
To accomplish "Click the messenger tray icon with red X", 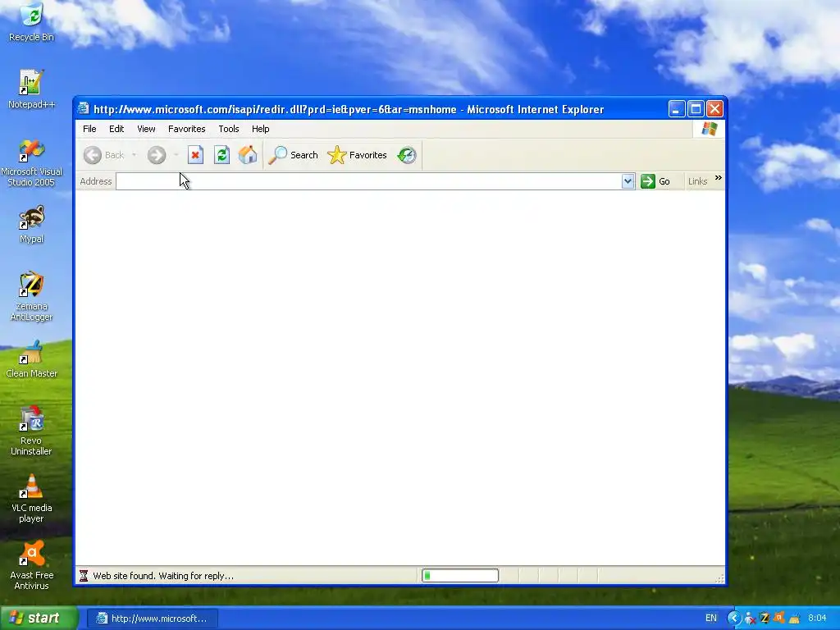I will pos(750,619).
